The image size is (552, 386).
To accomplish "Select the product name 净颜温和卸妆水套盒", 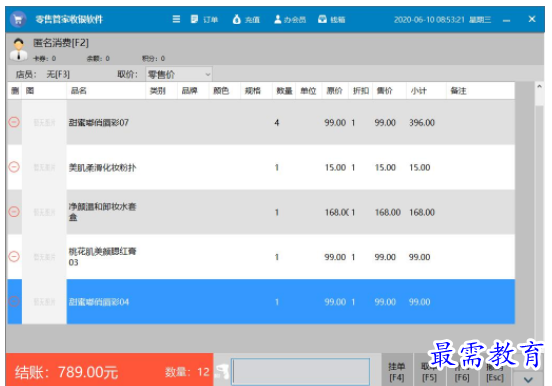I will pos(102,212).
